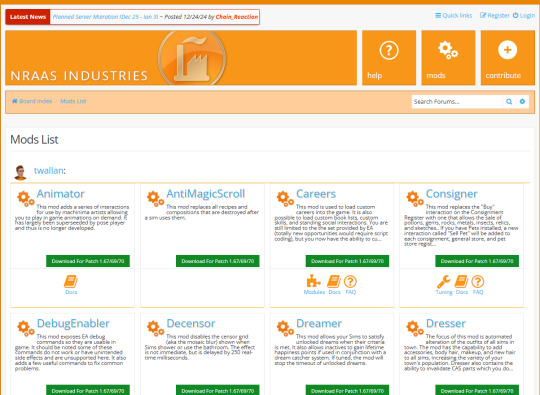The height and width of the screenshot is (395, 540).
Task: Open Chain_Reaction's profile link
Action: click(237, 17)
